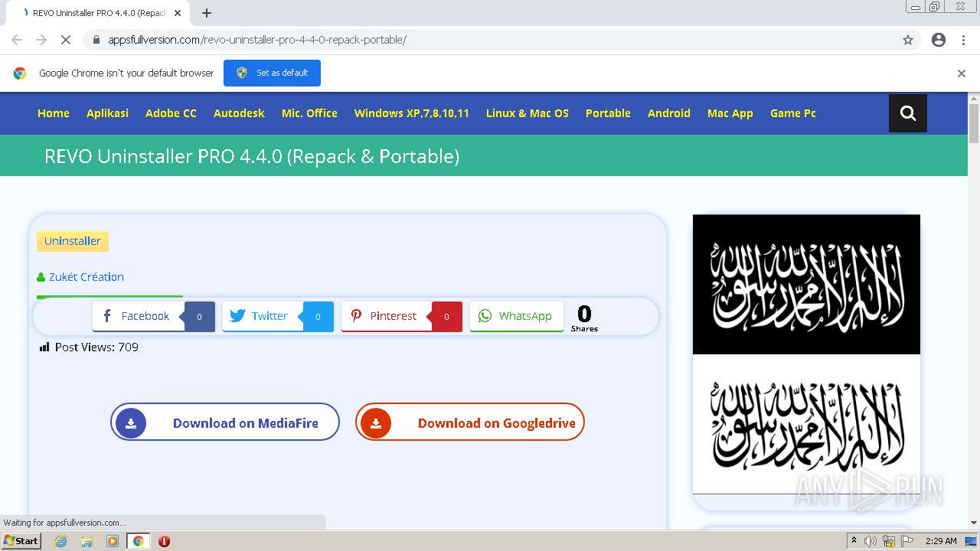The height and width of the screenshot is (551, 980).
Task: Open a new browser tab
Action: tap(207, 13)
